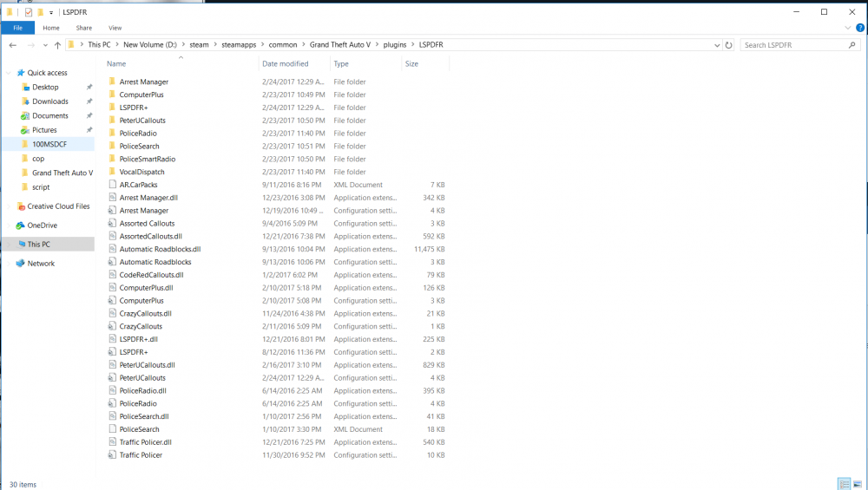Refresh the LSPDFR folder view
868x490 pixels.
[728, 45]
